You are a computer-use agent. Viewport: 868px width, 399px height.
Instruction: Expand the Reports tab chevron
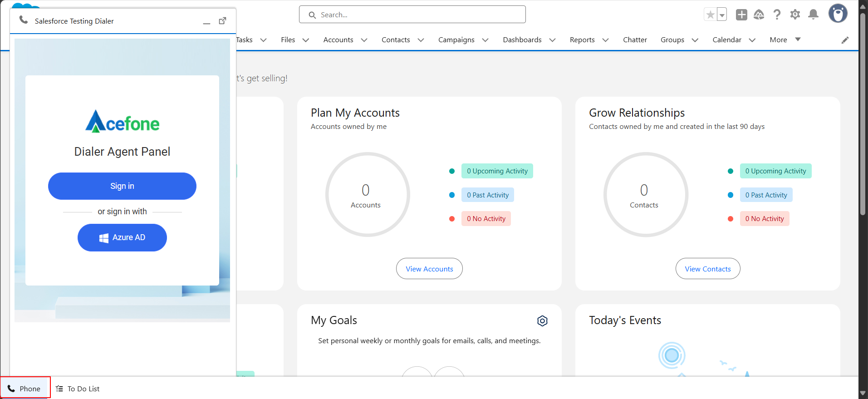[605, 40]
